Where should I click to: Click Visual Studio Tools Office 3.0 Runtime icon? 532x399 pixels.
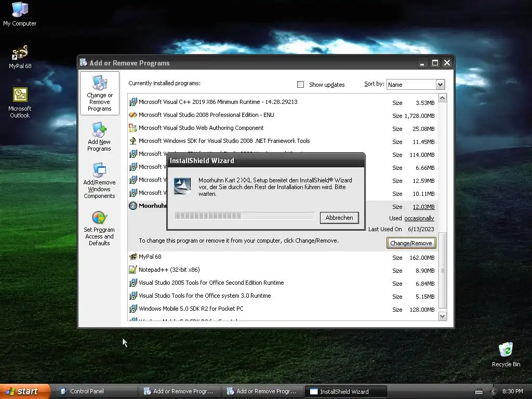pos(132,296)
